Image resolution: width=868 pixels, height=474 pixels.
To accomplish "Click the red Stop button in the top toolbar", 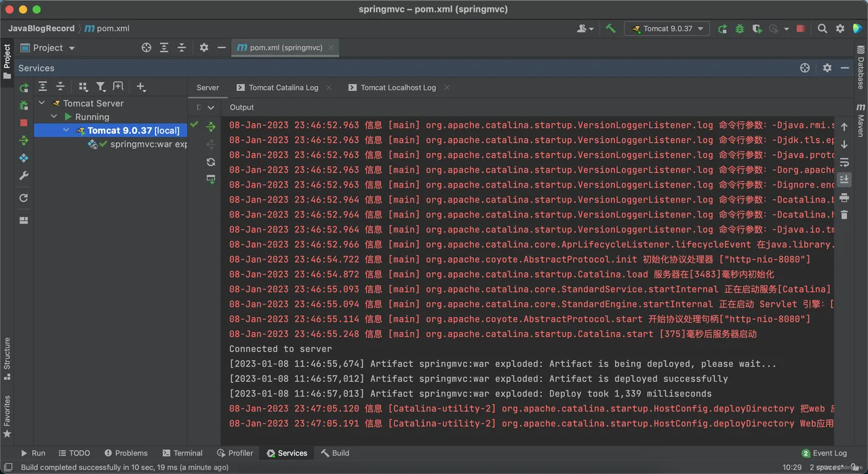I will (801, 29).
